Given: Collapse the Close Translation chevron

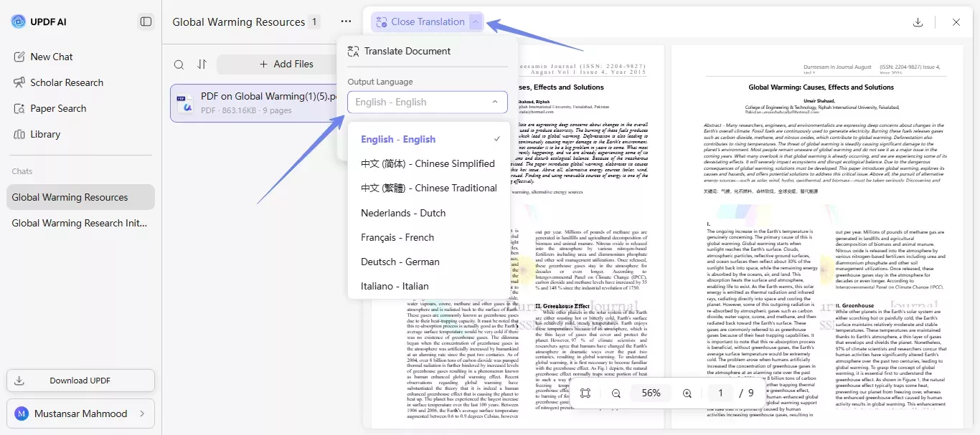Looking at the screenshot, I should (x=475, y=21).
